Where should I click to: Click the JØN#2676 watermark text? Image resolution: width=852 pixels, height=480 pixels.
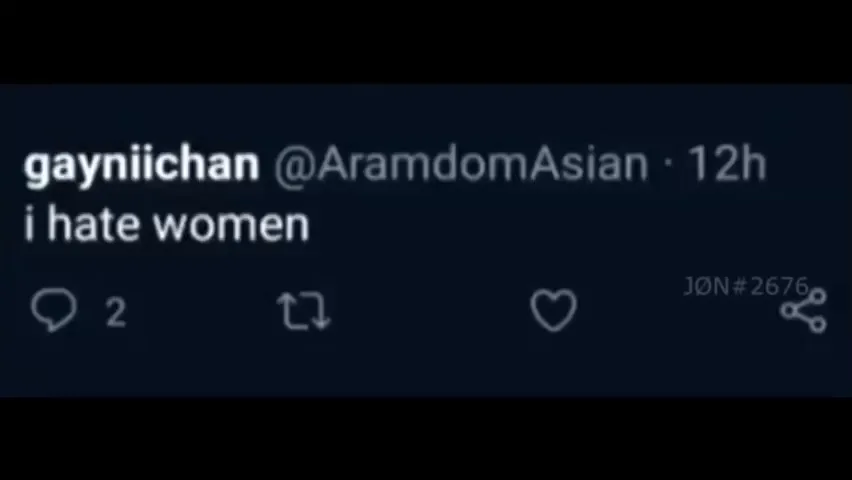[746, 286]
